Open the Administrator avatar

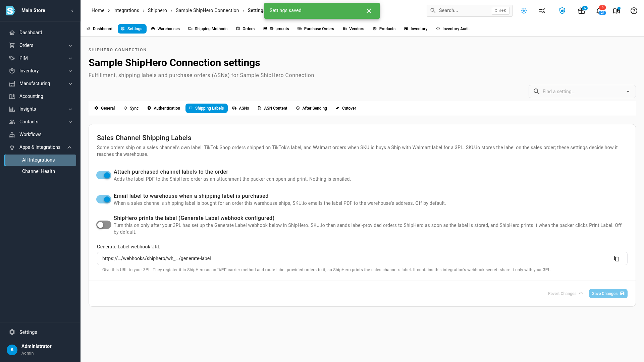12,350
